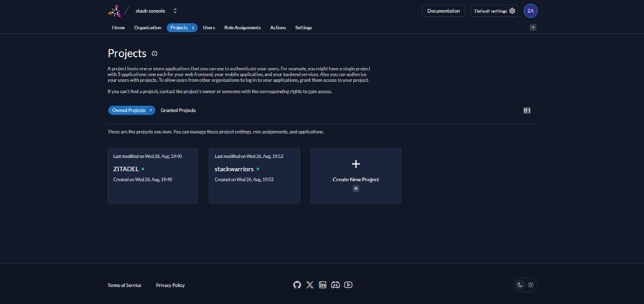
Task: Switch to the Organization tab
Action: tap(147, 28)
